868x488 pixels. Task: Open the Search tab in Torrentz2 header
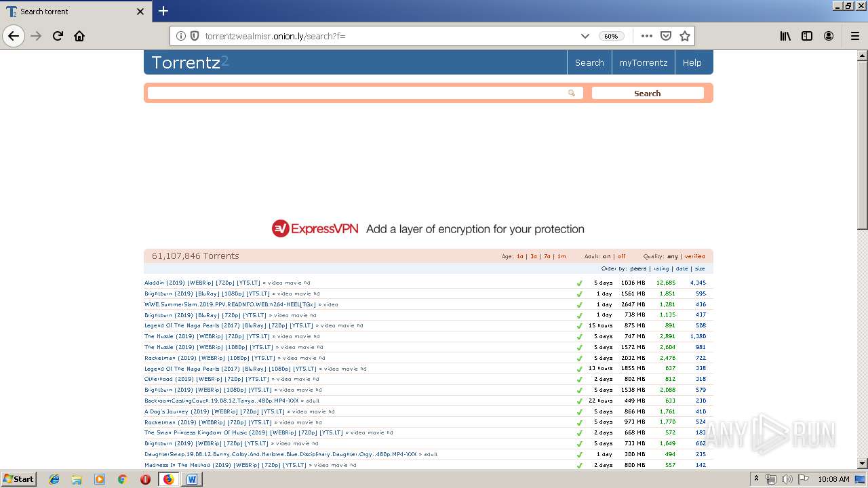pyautogui.click(x=589, y=62)
